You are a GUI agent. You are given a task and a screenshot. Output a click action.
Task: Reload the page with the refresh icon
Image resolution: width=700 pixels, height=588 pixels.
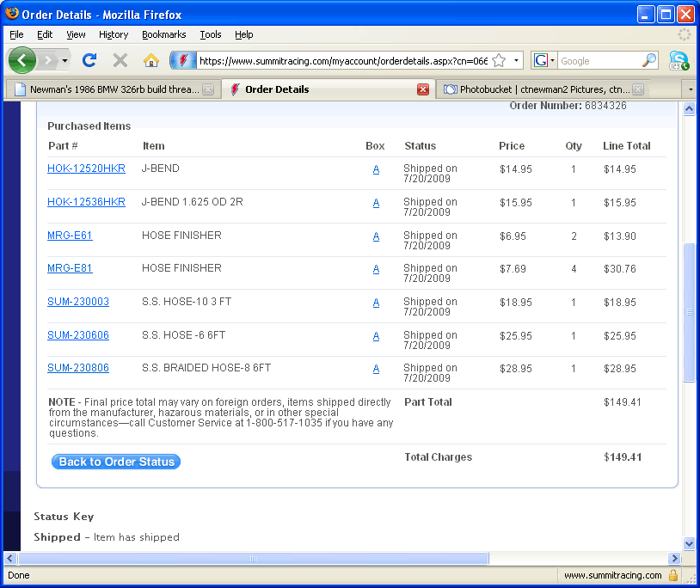[89, 60]
